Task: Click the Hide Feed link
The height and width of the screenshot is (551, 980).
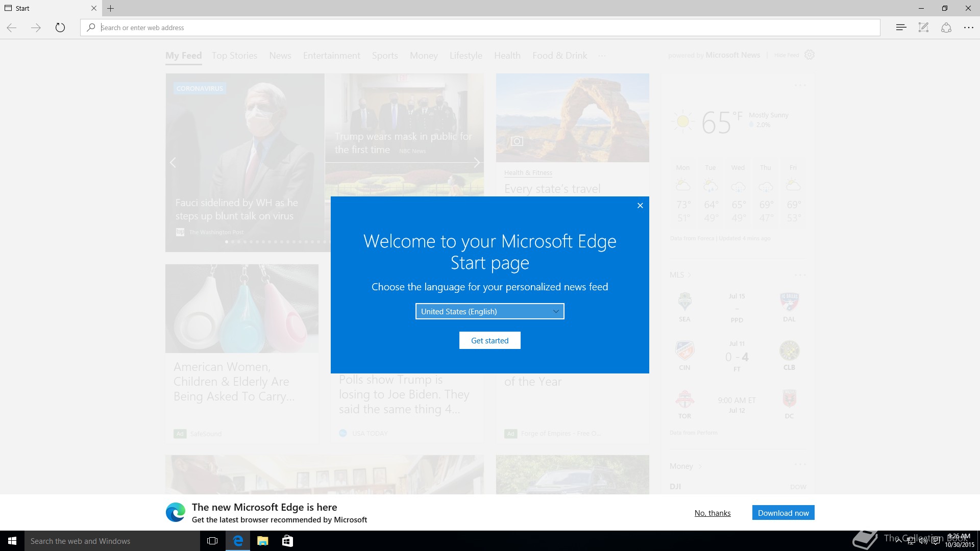Action: click(x=787, y=55)
